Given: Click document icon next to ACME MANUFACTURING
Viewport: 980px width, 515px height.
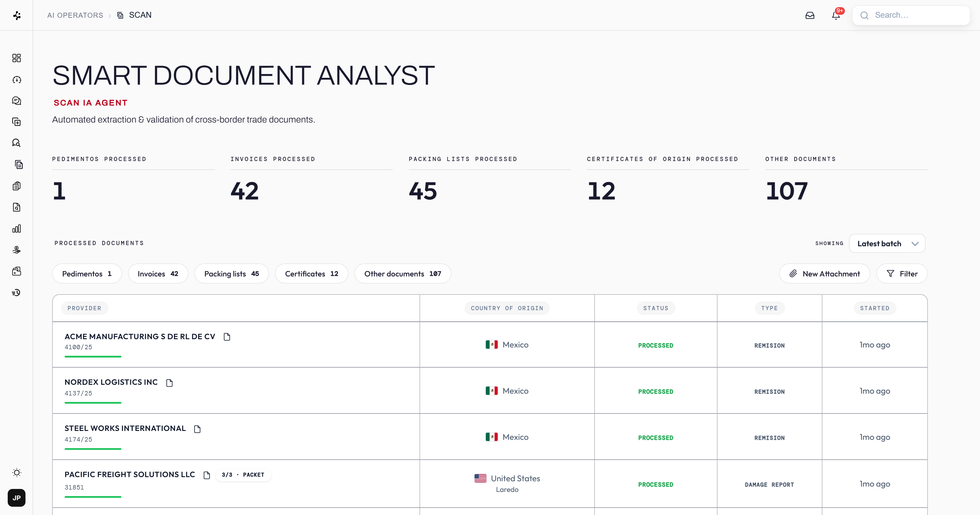Looking at the screenshot, I should pyautogui.click(x=227, y=337).
